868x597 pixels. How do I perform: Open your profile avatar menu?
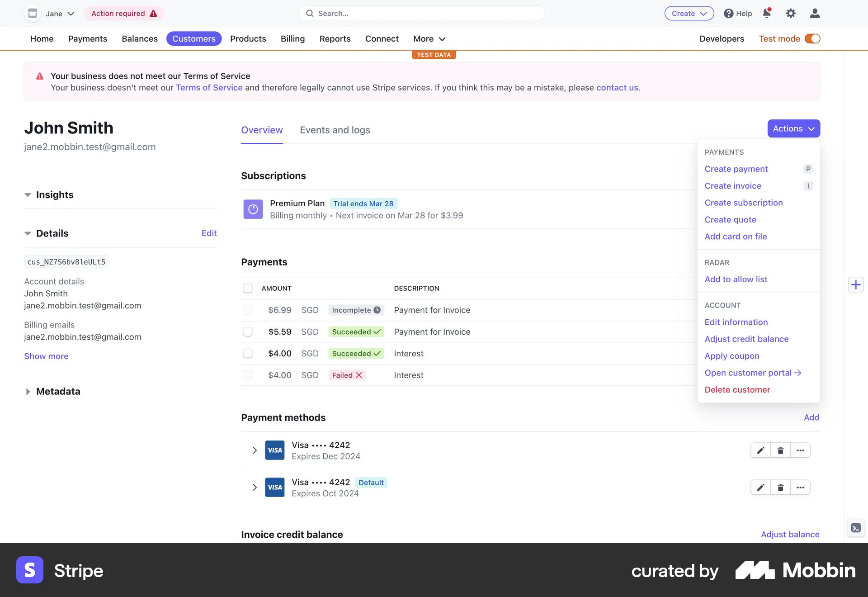pyautogui.click(x=815, y=13)
